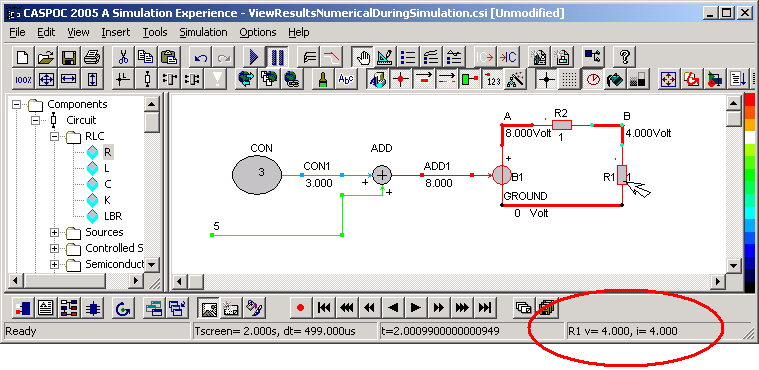This screenshot has height=370, width=759.
Task: Start simulation with the blue play arrow
Action: click(x=254, y=58)
